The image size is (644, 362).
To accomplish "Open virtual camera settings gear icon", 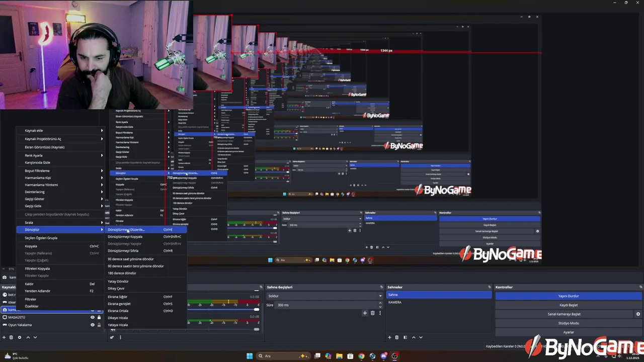I will [x=638, y=314].
